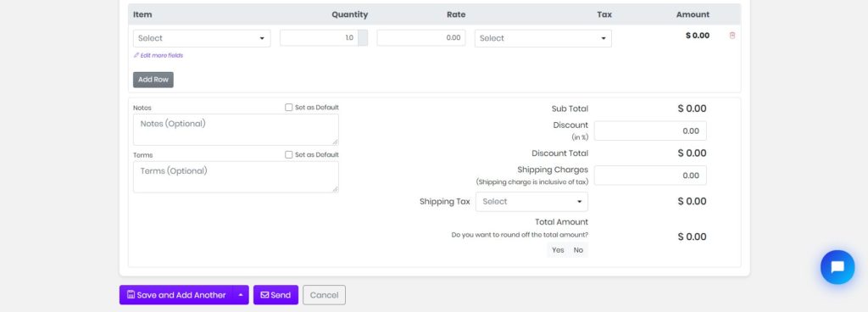The width and height of the screenshot is (868, 312).
Task: Click the Amount column header
Action: pos(693,14)
